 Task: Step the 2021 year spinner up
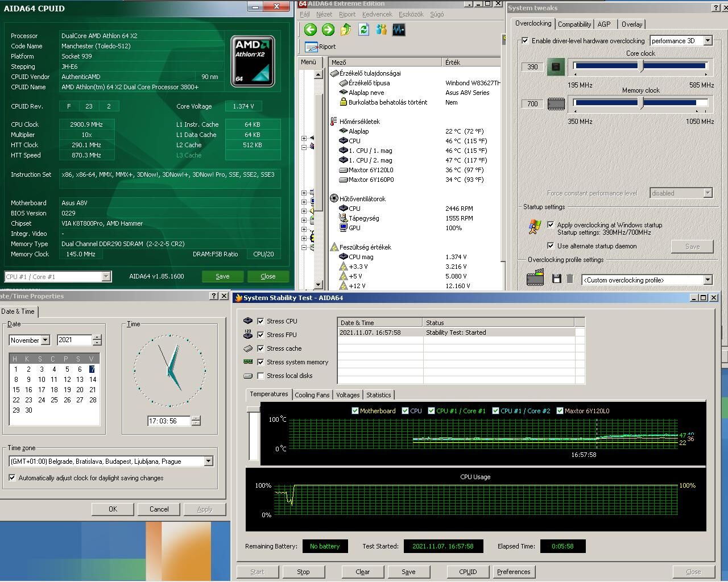[x=97, y=338]
